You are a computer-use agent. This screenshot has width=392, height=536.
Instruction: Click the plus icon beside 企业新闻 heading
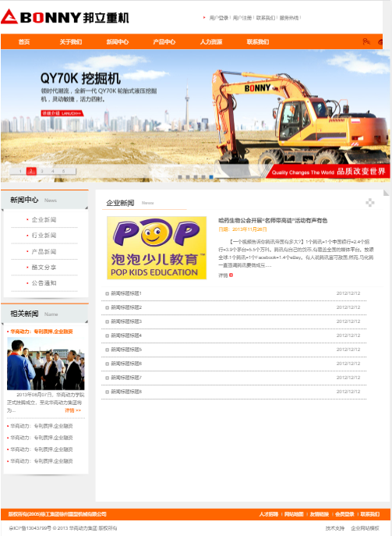pos(370,203)
